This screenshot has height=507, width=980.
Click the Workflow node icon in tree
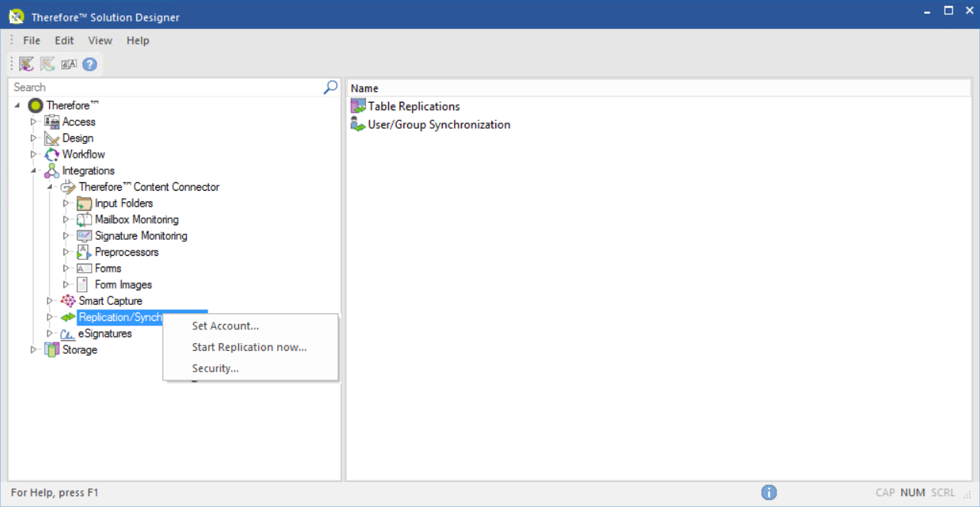pyautogui.click(x=51, y=155)
